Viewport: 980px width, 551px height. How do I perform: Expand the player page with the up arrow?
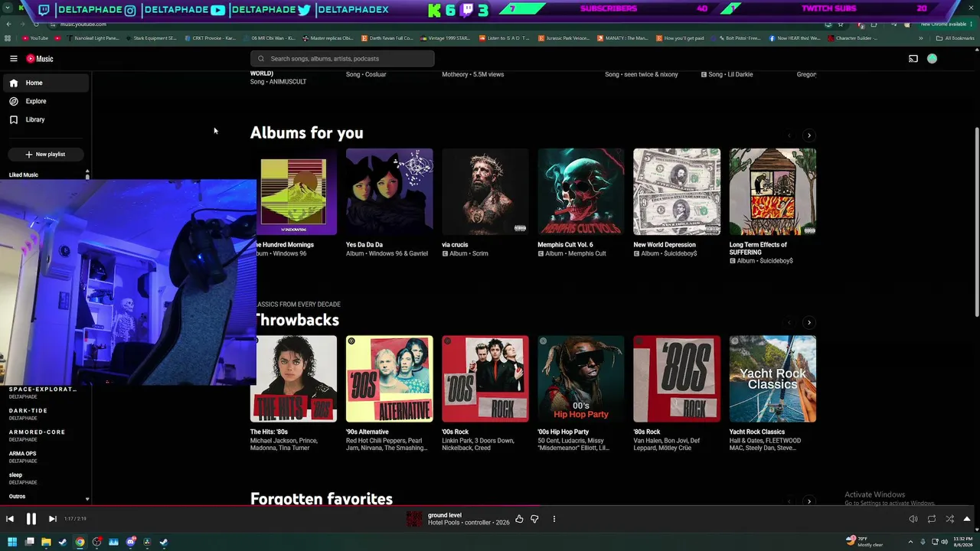point(967,519)
